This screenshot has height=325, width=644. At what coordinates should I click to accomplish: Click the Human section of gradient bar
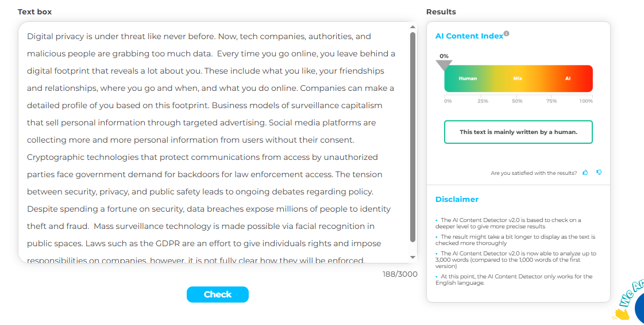468,78
